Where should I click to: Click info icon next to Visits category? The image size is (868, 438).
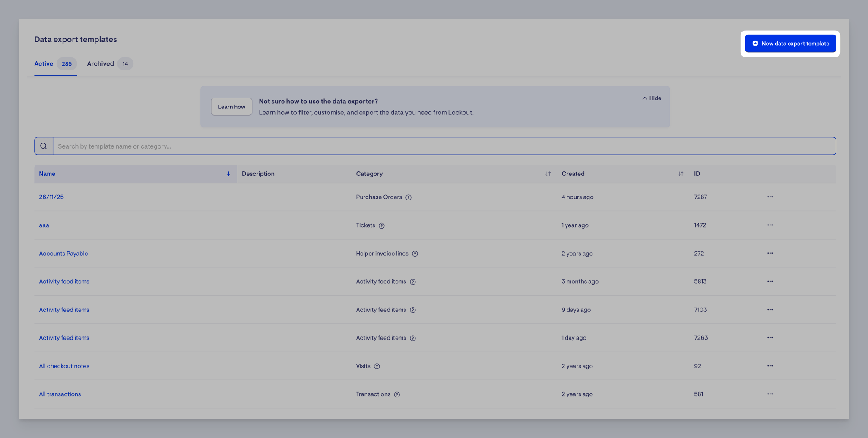tap(377, 366)
